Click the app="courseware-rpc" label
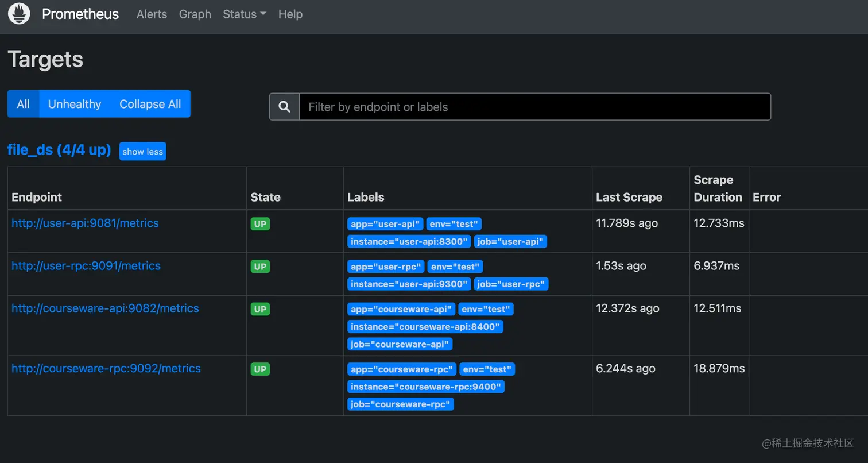Screen dimensions: 868x463 pyautogui.click(x=402, y=369)
